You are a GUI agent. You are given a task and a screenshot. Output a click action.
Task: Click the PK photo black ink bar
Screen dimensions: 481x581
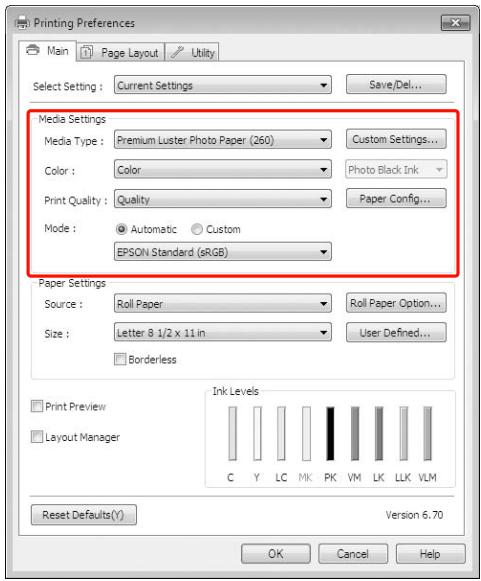[x=330, y=433]
